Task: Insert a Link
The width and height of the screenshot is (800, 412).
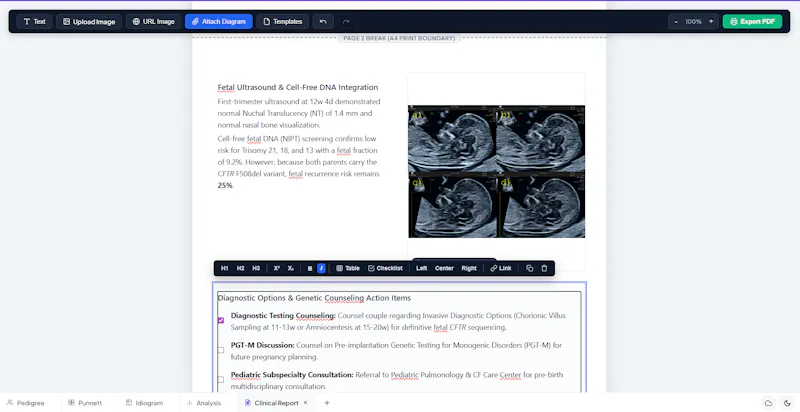Action: [x=501, y=268]
